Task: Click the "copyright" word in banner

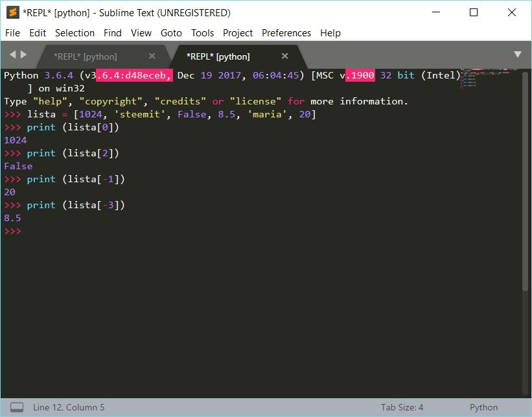Action: click(x=111, y=101)
